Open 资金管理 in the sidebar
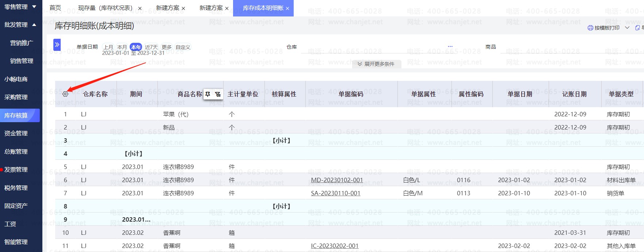This screenshot has height=252, width=644. click(x=16, y=133)
